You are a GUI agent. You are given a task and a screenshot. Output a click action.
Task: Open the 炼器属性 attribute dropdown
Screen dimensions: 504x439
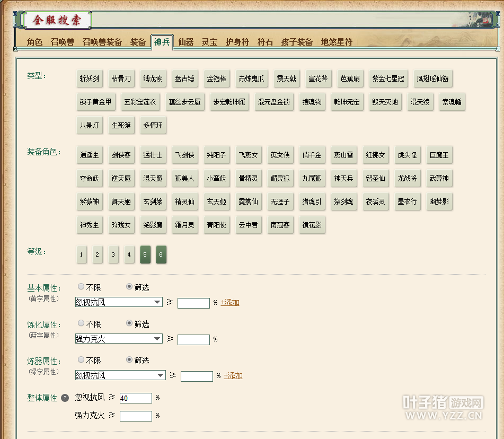(120, 375)
